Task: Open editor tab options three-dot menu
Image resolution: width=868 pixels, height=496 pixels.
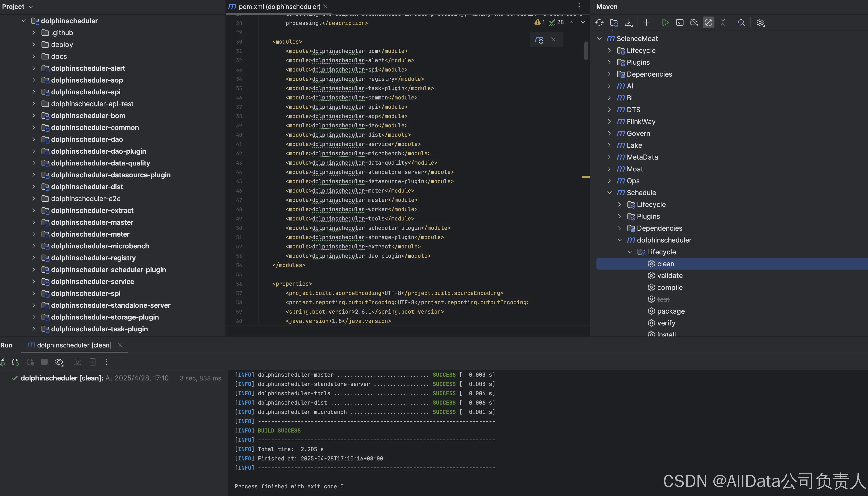Action: click(x=579, y=7)
